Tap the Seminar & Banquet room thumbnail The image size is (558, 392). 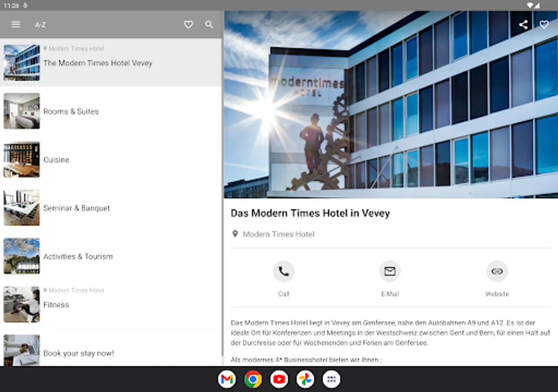coord(22,208)
